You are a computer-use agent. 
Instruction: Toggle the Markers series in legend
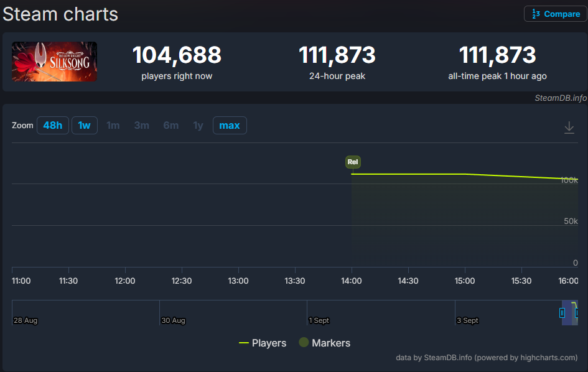click(x=325, y=343)
